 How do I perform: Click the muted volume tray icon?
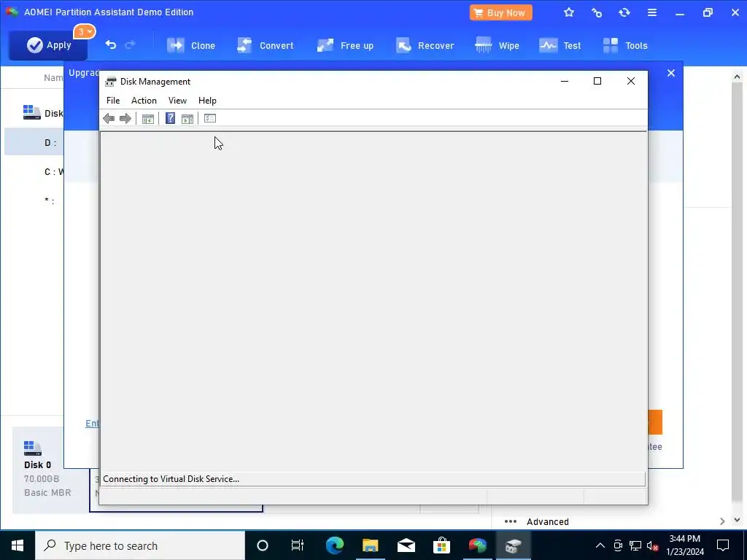coord(652,545)
